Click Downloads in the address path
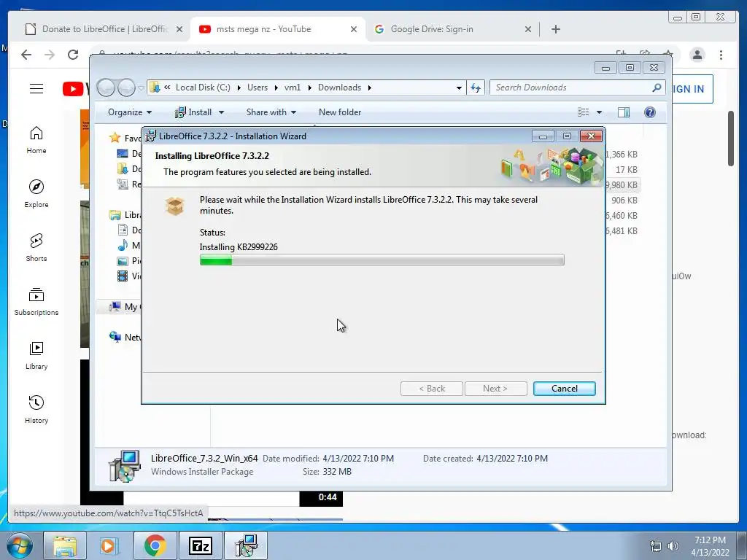 point(339,87)
